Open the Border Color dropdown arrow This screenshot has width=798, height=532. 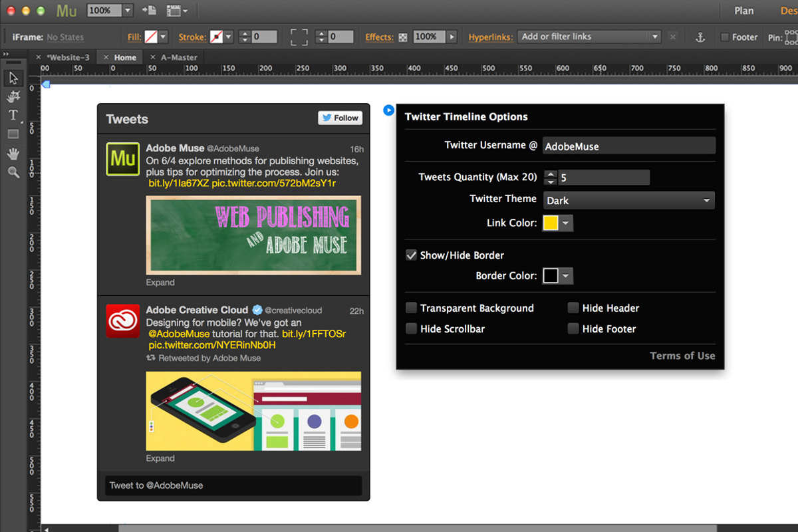[566, 275]
